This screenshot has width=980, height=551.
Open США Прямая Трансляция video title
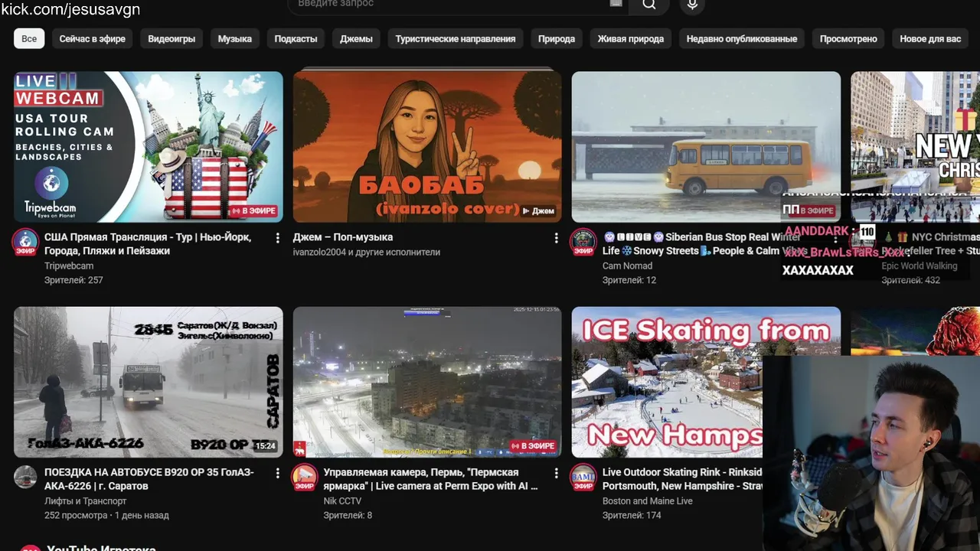tap(148, 244)
